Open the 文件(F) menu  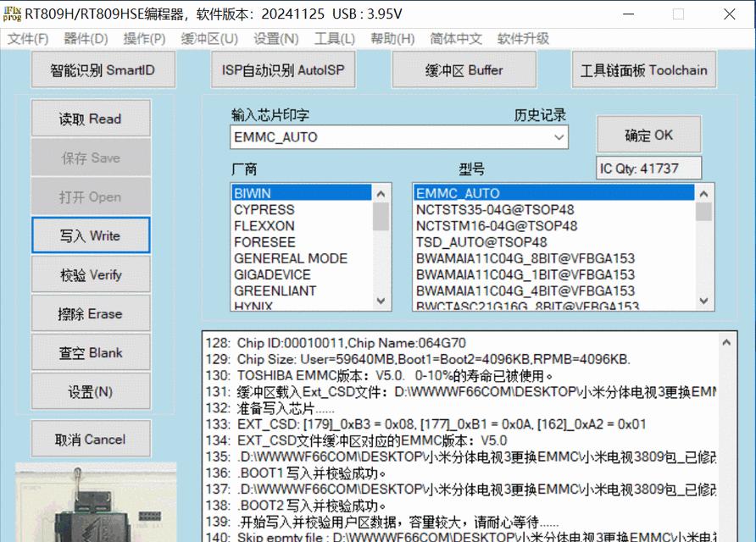28,39
